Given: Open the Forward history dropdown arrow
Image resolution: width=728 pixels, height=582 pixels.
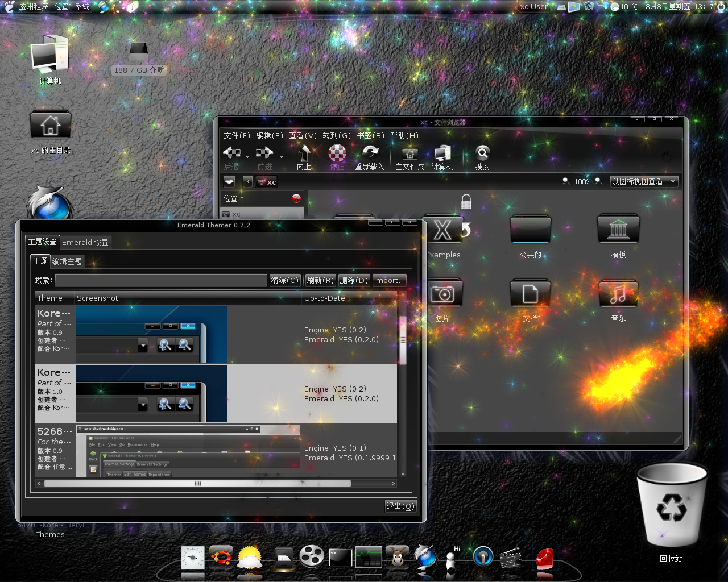Looking at the screenshot, I should 281,156.
